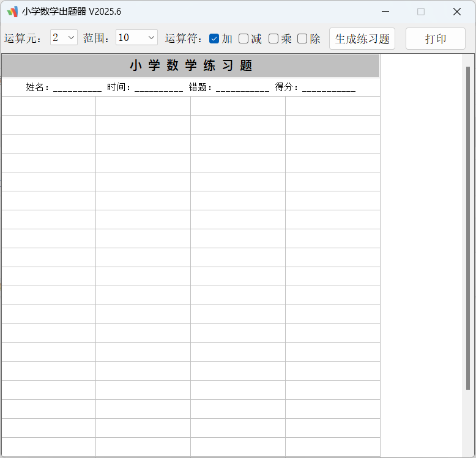Click the 范围 label
This screenshot has height=458, width=476.
point(96,39)
